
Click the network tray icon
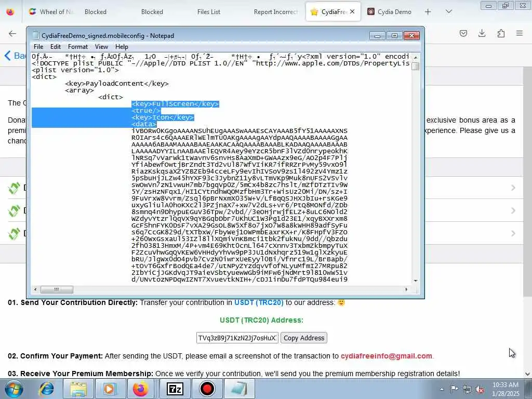pyautogui.click(x=467, y=390)
